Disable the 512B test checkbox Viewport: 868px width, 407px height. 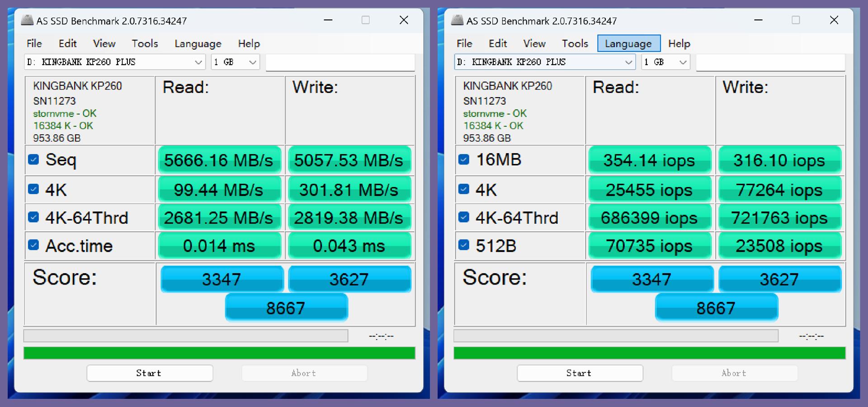point(464,245)
